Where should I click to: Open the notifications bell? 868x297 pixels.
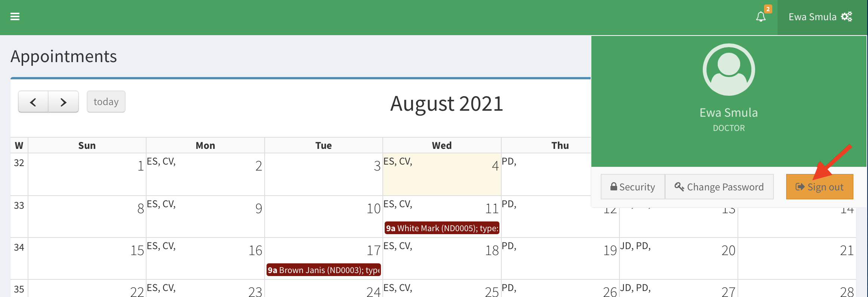coord(760,17)
